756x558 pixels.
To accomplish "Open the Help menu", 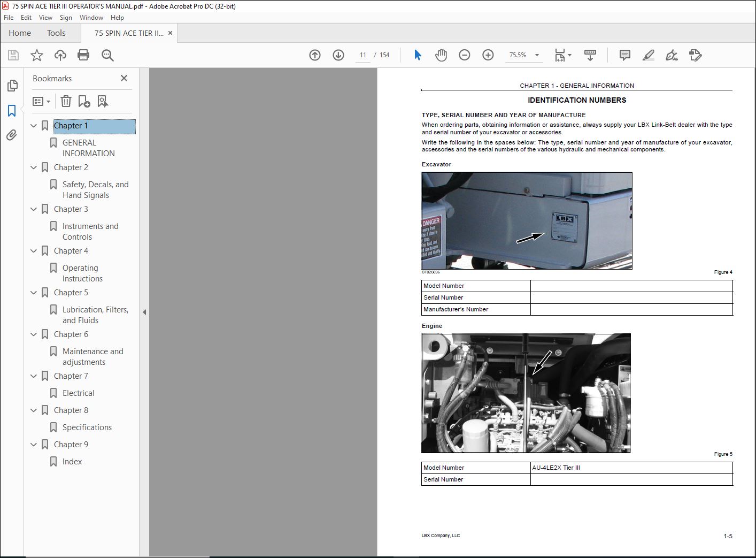I will (x=117, y=18).
